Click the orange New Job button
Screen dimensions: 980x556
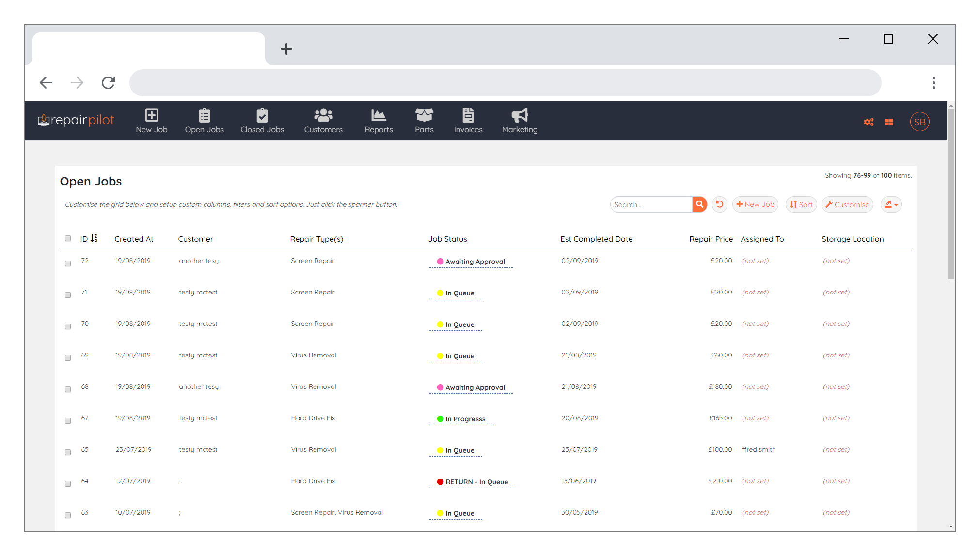755,204
